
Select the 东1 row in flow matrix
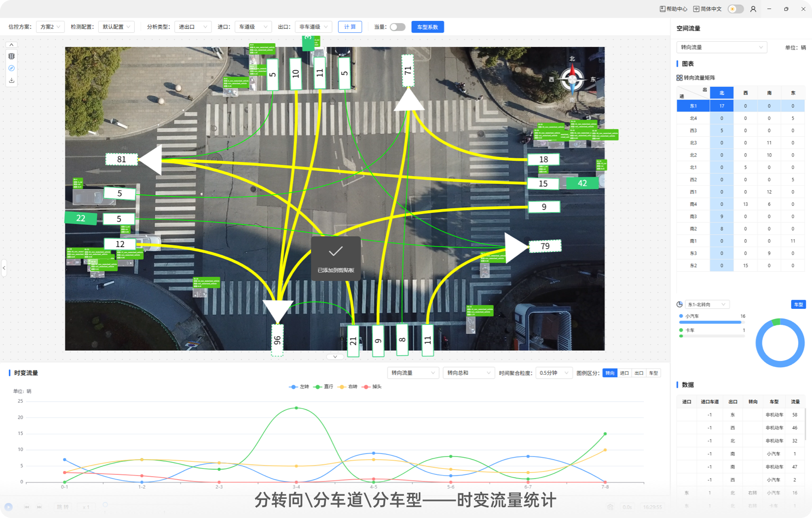pyautogui.click(x=693, y=106)
